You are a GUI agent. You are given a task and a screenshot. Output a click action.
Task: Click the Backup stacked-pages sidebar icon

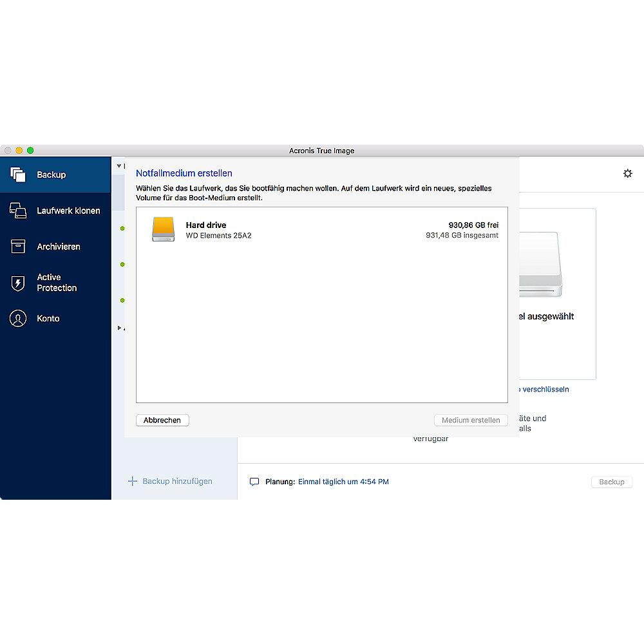click(18, 175)
